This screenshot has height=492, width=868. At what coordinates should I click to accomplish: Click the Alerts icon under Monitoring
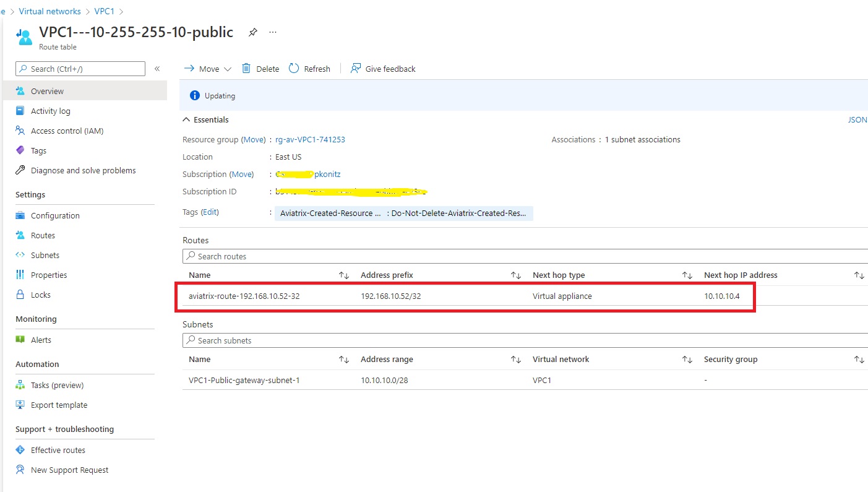coord(20,340)
